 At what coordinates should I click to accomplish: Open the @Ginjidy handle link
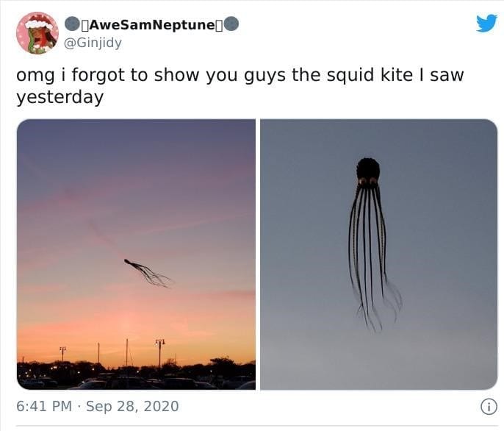93,43
